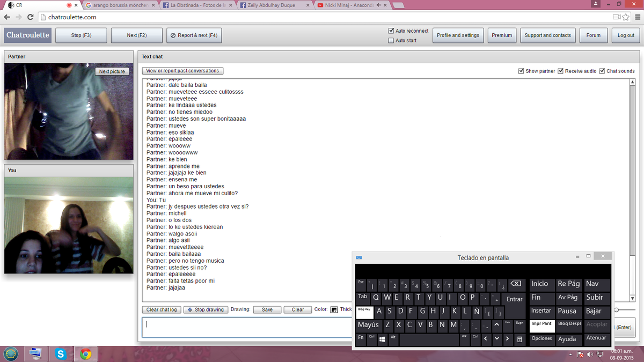The width and height of the screenshot is (644, 362).
Task: Show hidden tray icons arrow
Action: click(570, 354)
